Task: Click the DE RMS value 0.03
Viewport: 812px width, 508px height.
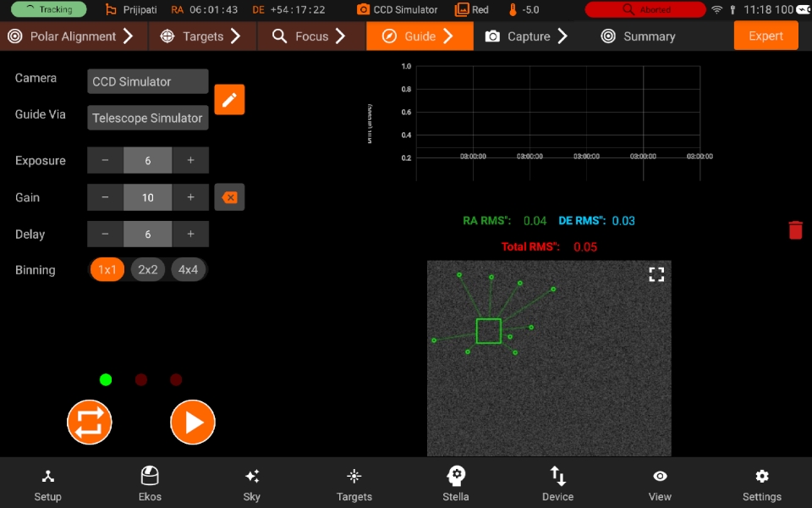Action: pyautogui.click(x=623, y=221)
